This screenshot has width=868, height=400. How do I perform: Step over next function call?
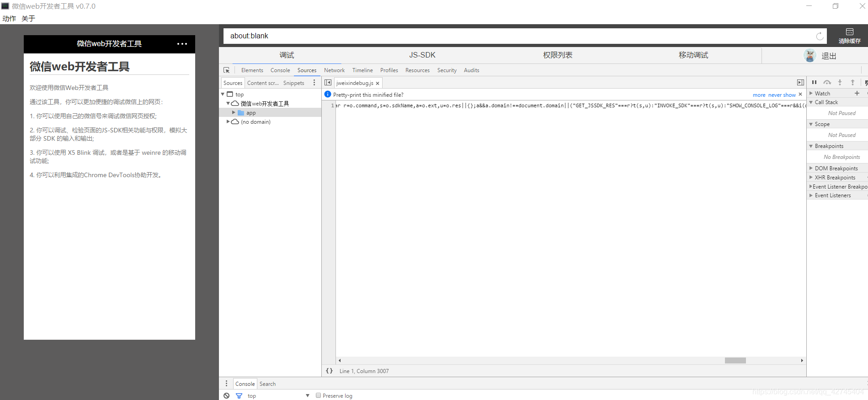(x=827, y=82)
